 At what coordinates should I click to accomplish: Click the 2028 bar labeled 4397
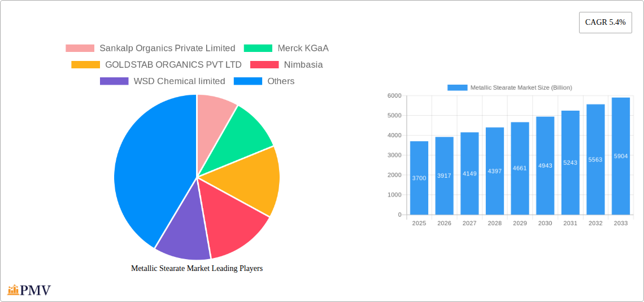(x=494, y=171)
